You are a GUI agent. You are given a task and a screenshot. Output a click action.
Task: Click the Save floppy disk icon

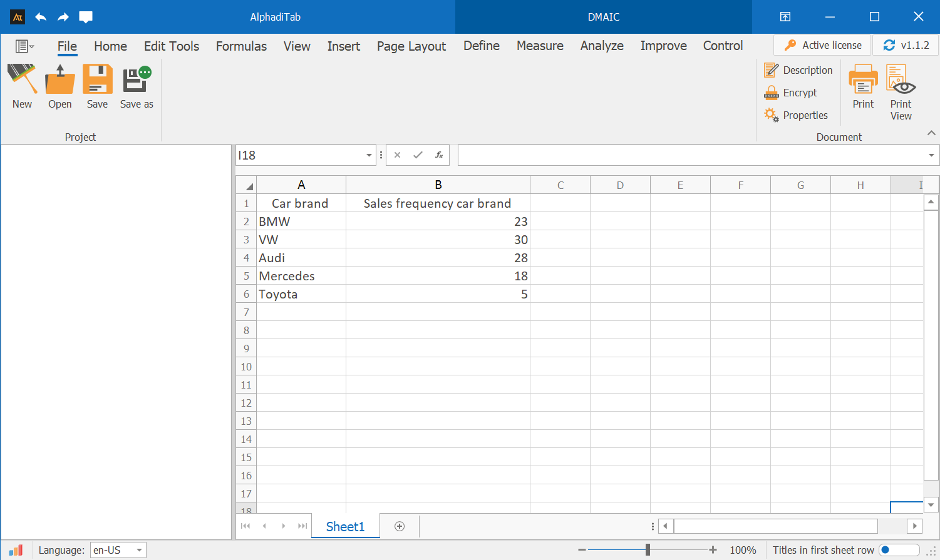(x=97, y=80)
